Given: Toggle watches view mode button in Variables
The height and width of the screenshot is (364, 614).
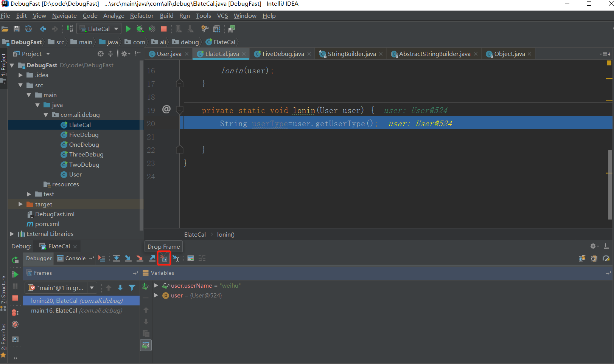Looking at the screenshot, I should [x=146, y=345].
